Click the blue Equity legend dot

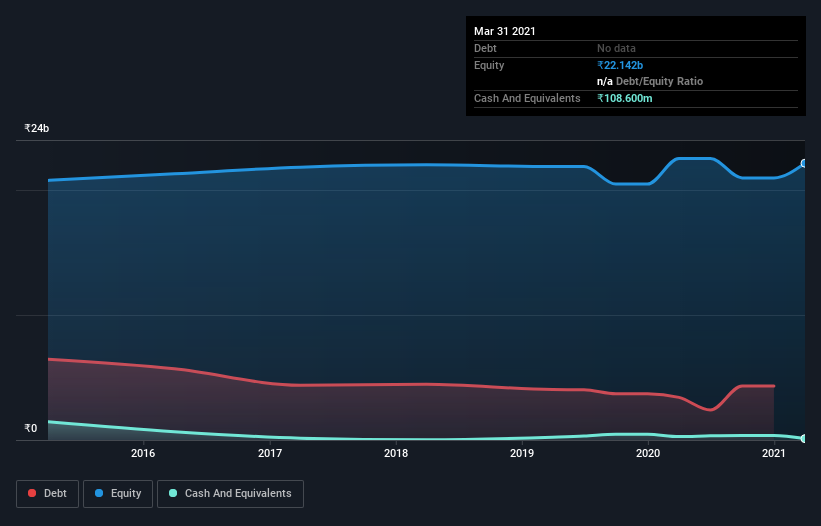pyautogui.click(x=99, y=493)
